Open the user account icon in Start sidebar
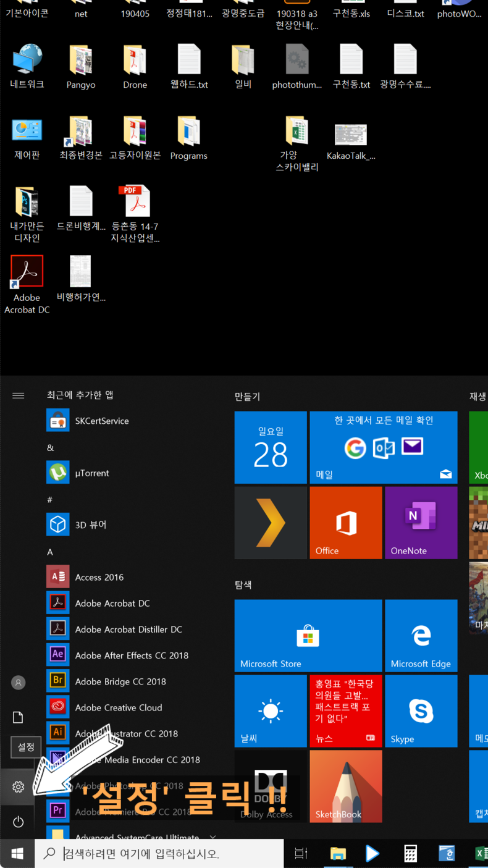 18,683
